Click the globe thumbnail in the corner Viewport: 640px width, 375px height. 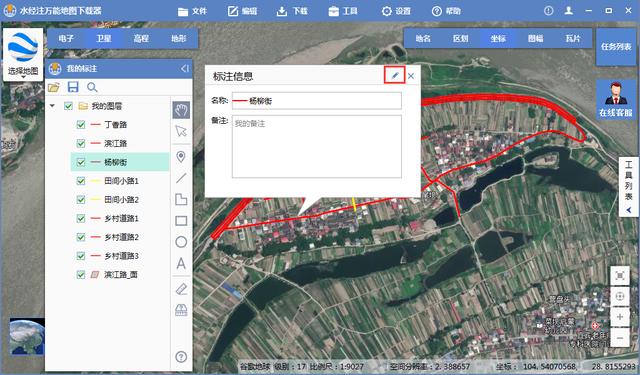[27, 336]
